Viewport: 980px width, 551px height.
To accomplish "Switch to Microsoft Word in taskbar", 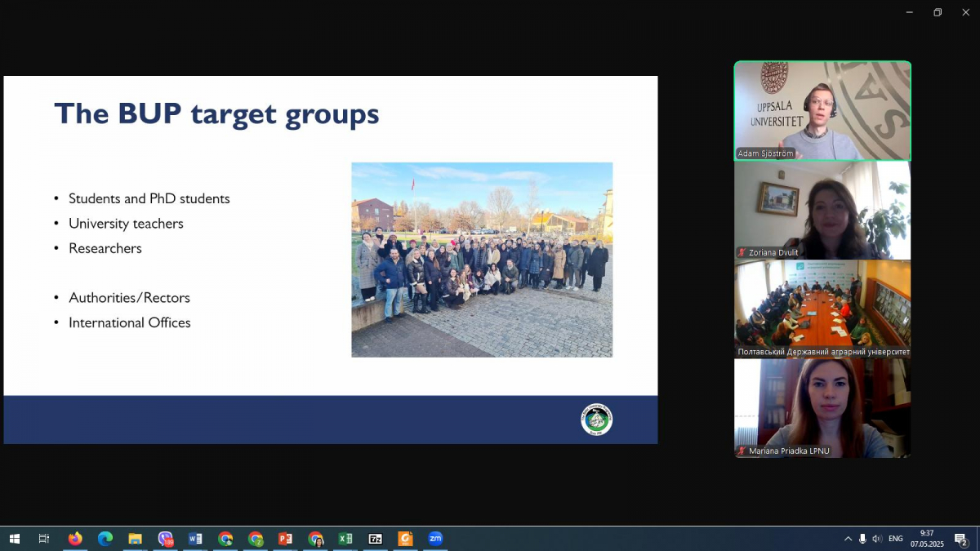I will tap(195, 539).
